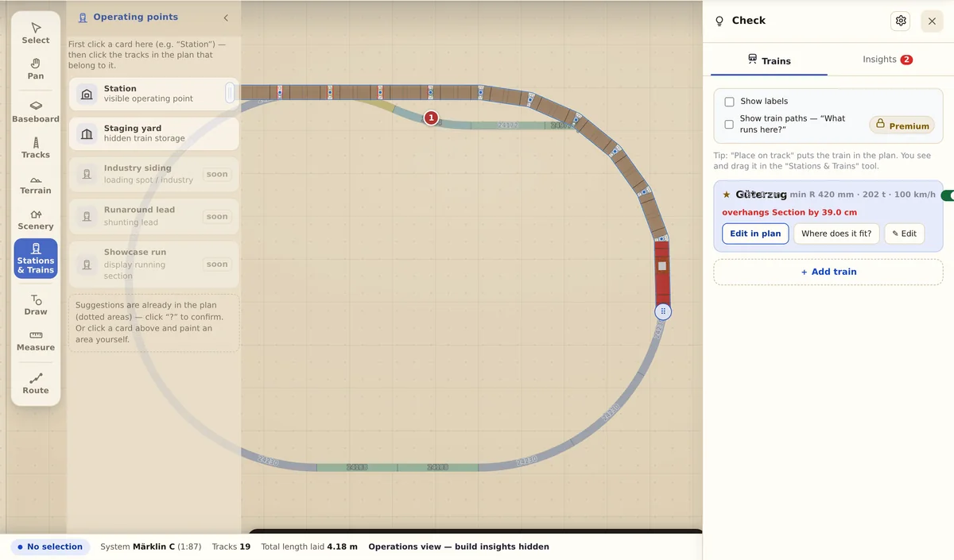The height and width of the screenshot is (560, 954).
Task: Choose the Tracks tool
Action: (36, 148)
